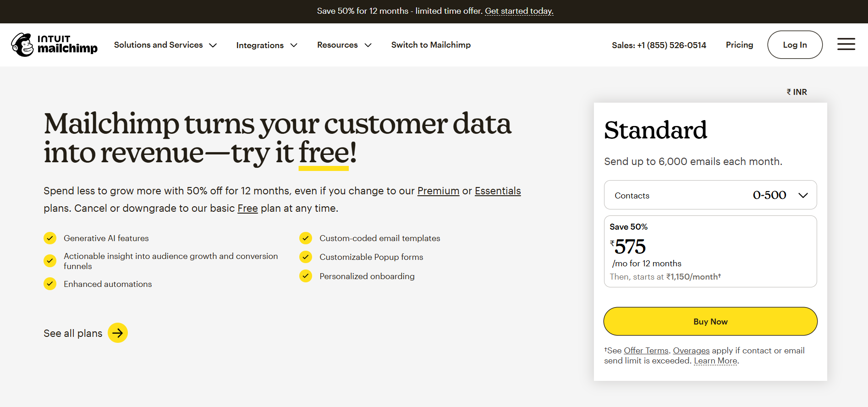Follow Get started today banner link
This screenshot has width=868, height=407.
point(519,11)
